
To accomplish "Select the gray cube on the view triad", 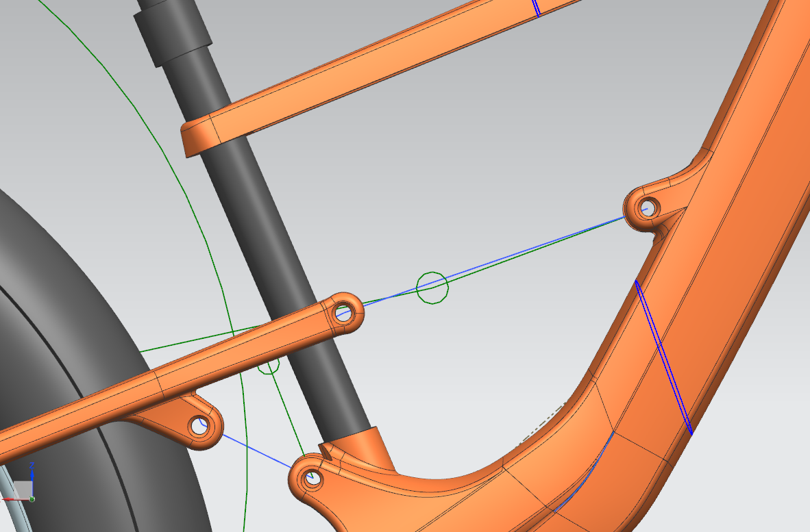I will pyautogui.click(x=23, y=489).
